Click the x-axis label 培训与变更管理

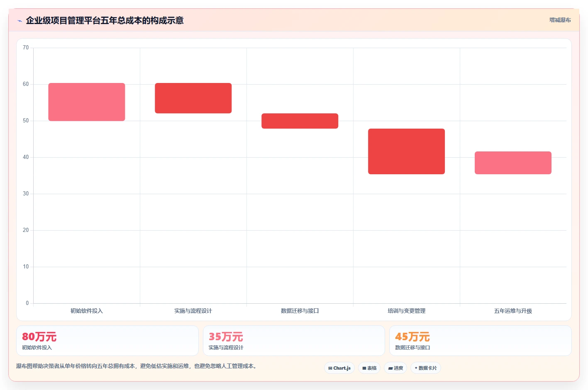[407, 311]
